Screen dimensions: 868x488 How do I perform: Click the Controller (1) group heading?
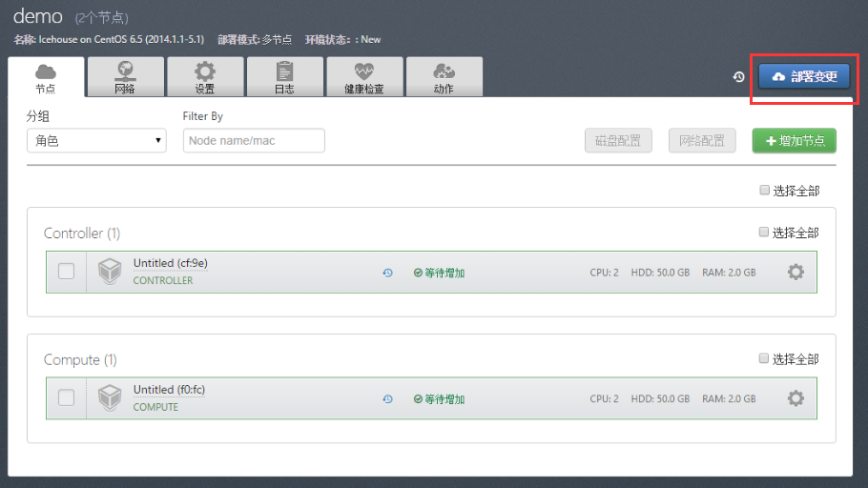[82, 234]
